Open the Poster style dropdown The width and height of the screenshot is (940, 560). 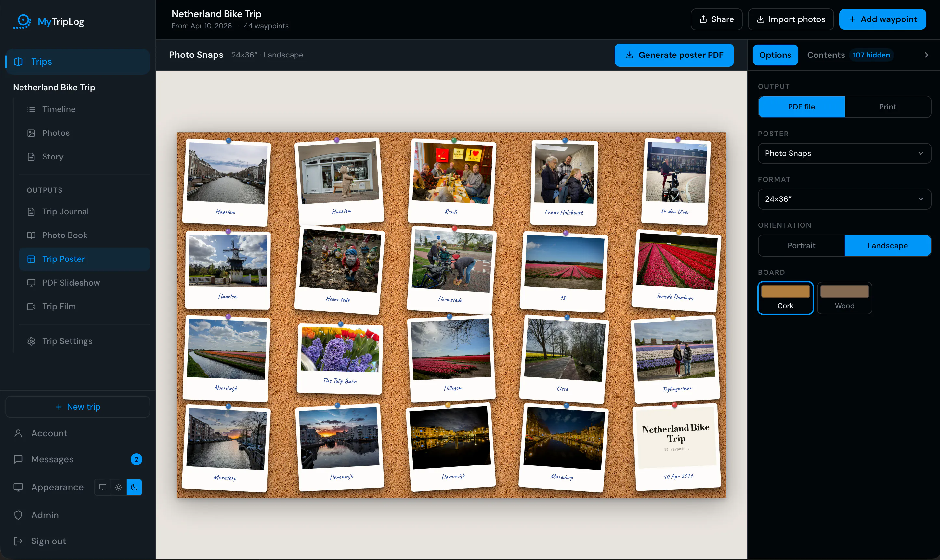844,153
